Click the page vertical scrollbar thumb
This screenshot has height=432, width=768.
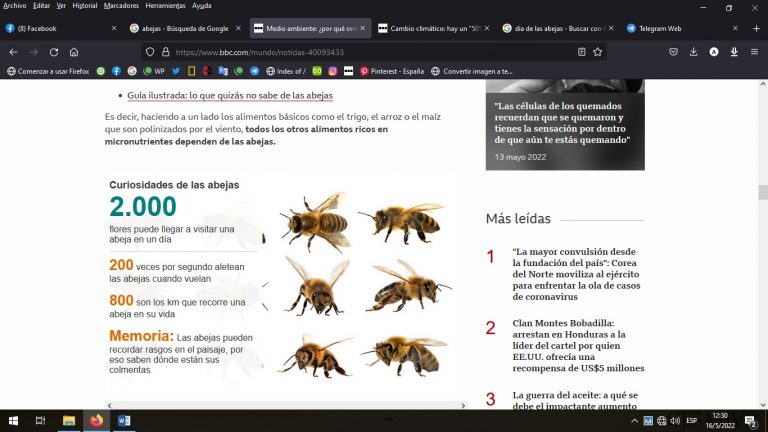click(x=762, y=192)
